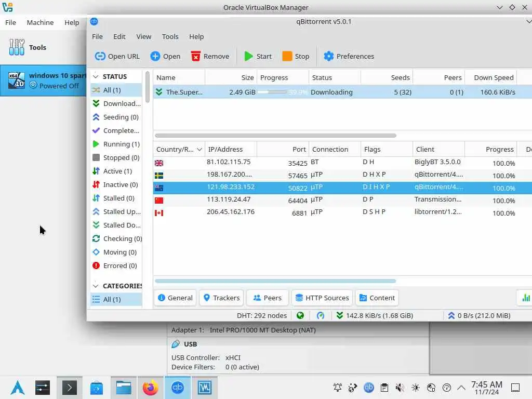
Task: Select The.Super... torrent row
Action: click(342, 92)
